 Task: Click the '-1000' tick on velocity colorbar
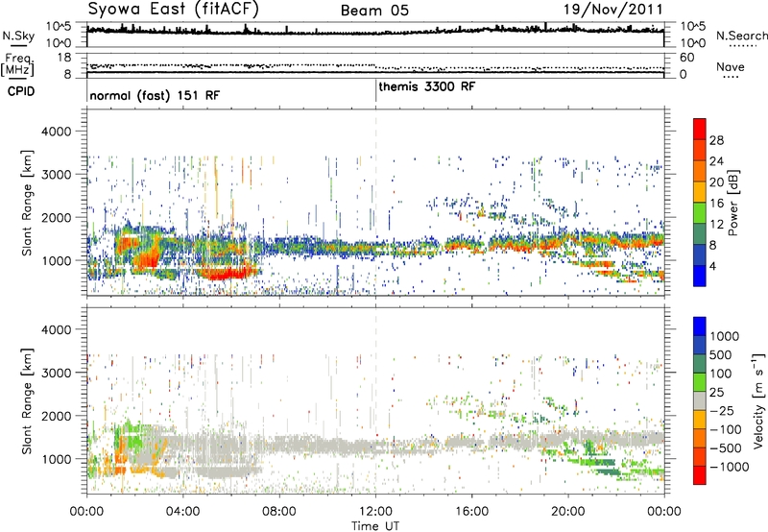pyautogui.click(x=730, y=467)
